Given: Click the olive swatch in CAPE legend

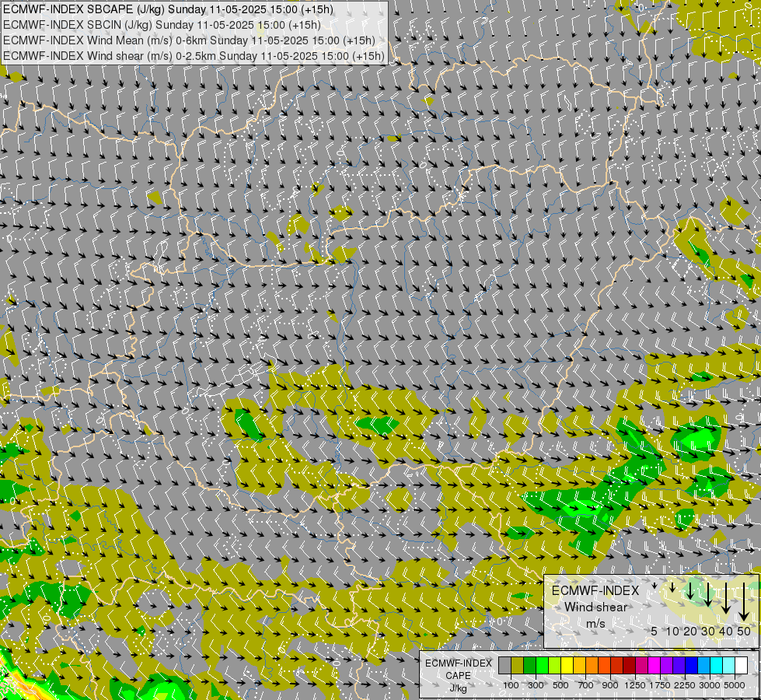Looking at the screenshot, I should tap(518, 666).
